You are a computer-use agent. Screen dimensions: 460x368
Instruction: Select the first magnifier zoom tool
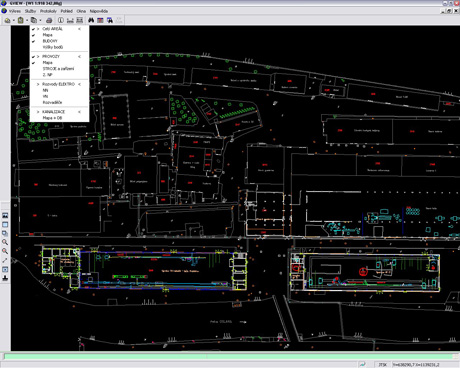[5, 242]
